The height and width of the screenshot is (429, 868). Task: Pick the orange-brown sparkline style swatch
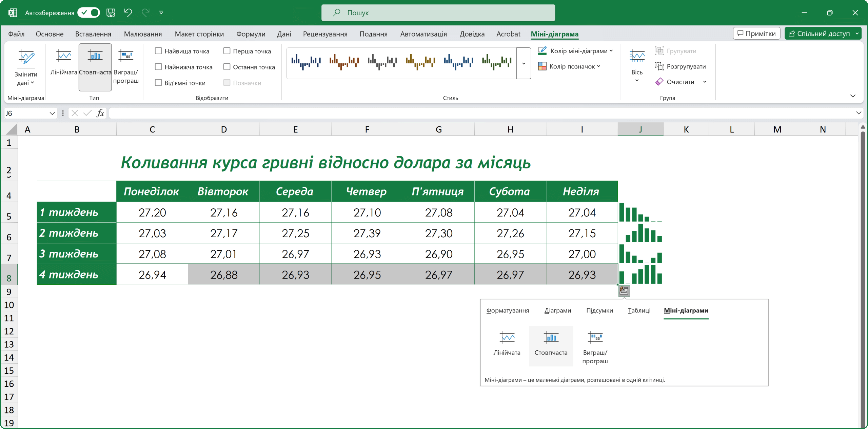[x=344, y=62]
